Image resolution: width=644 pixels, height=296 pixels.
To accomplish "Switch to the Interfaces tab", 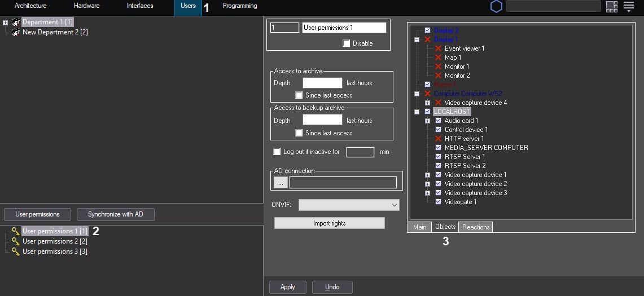I will 140,6.
